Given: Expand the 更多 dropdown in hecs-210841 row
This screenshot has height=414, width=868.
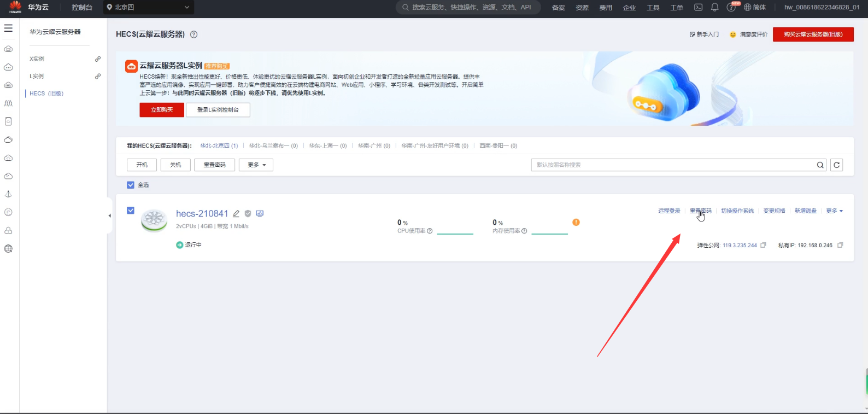Looking at the screenshot, I should click(834, 211).
